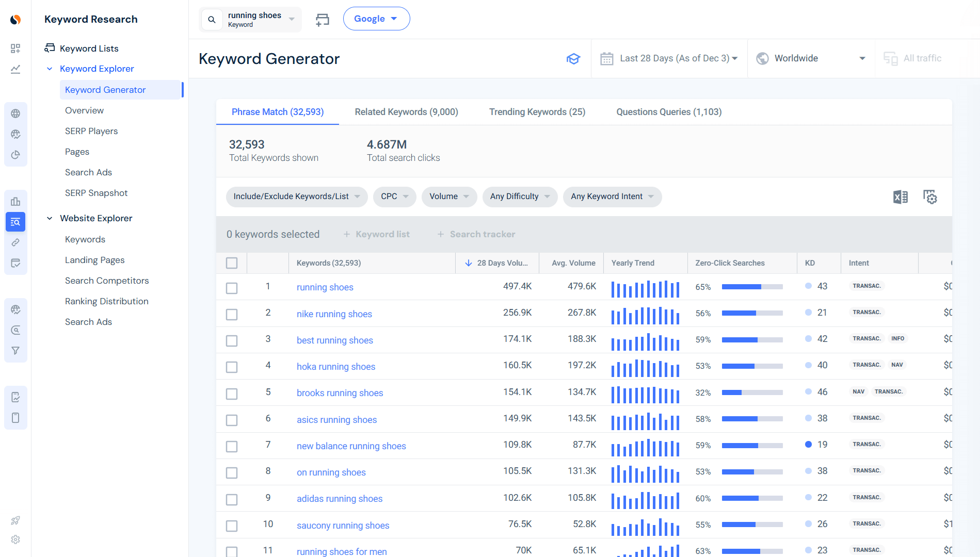Open the Excel export icon
980x557 pixels.
900,196
